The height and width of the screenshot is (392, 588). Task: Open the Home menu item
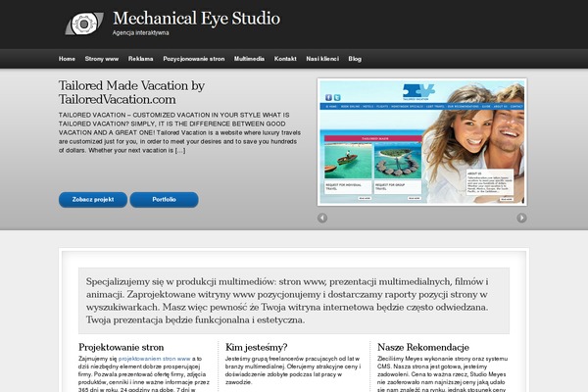coord(67,59)
